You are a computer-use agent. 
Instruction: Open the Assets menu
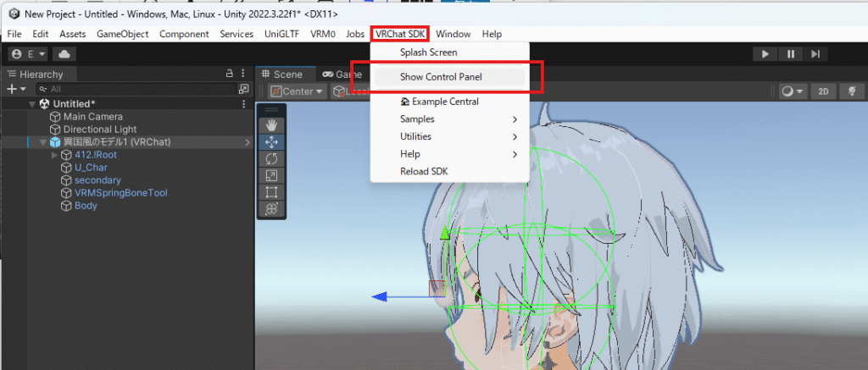[73, 34]
